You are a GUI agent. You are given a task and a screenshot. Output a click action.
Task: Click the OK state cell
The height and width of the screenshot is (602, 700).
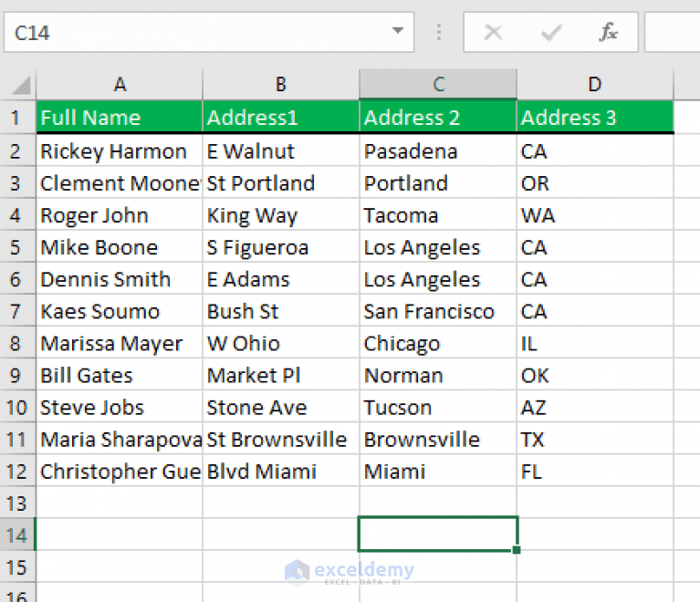(595, 375)
